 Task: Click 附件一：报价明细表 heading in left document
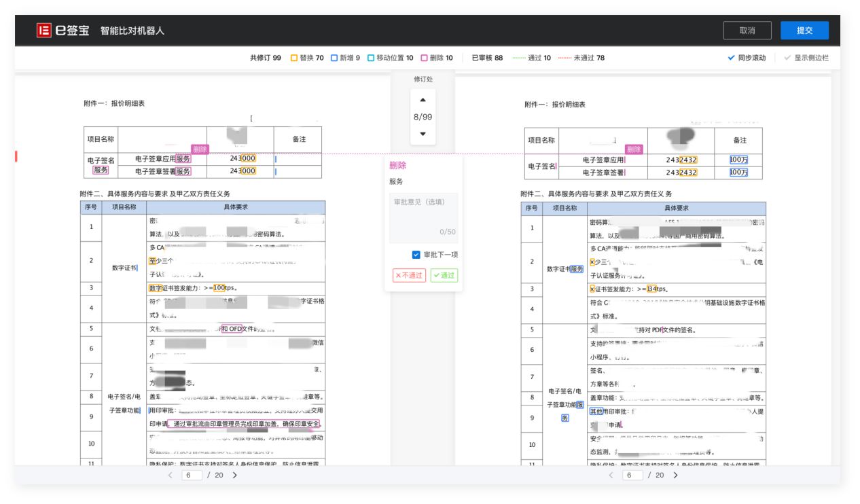point(114,104)
